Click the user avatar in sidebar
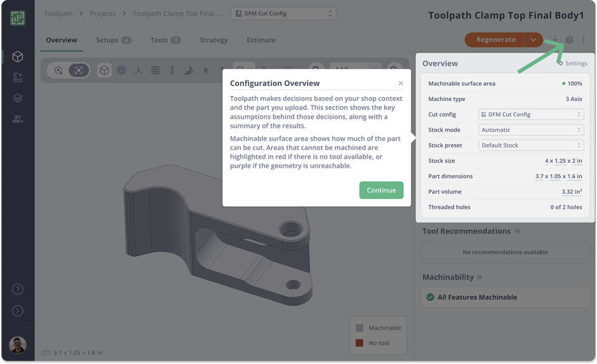 coord(18,345)
